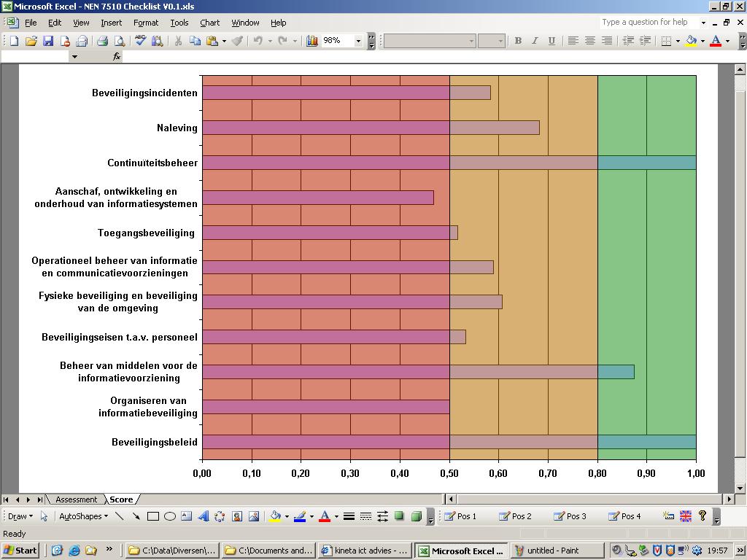
Task: Expand the Name Box dropdown
Action: (74, 57)
